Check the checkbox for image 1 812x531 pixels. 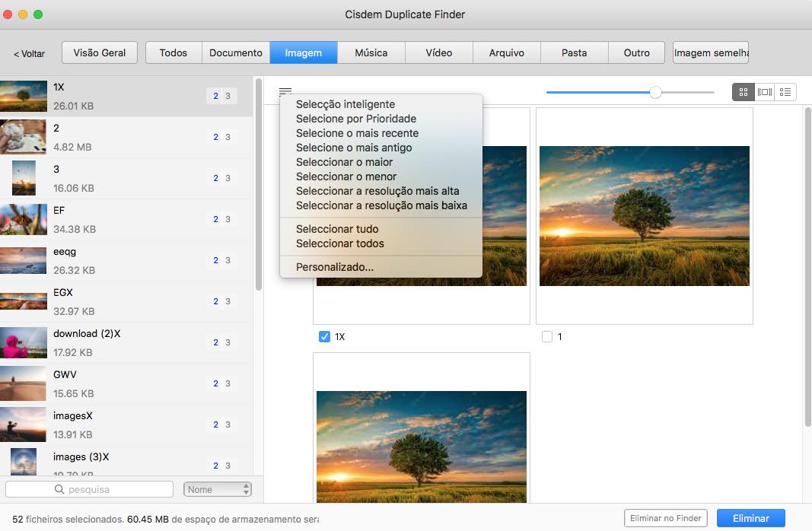546,336
